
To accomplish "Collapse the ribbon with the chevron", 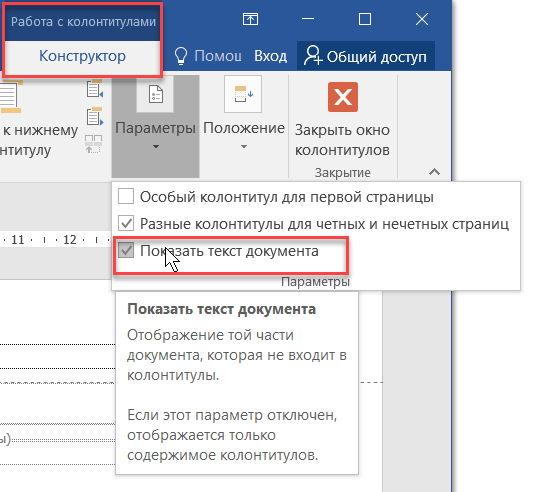I will point(434,172).
